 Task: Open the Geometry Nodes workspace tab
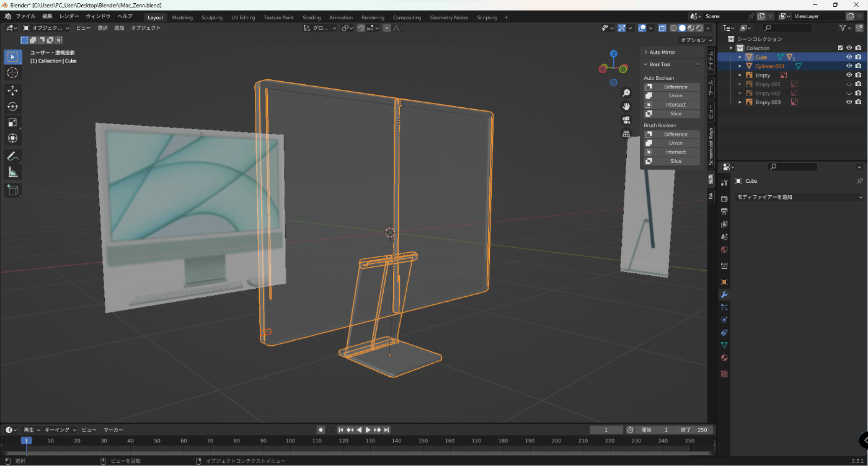click(x=449, y=17)
